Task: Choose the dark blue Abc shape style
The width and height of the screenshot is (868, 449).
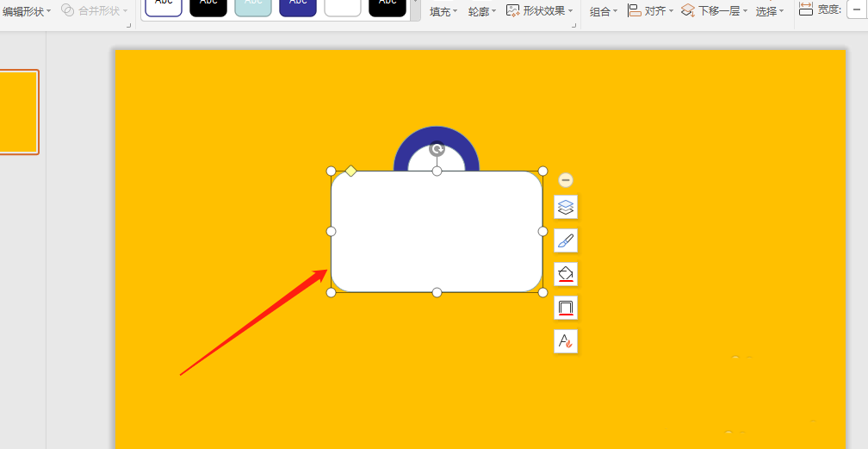Action: point(298,7)
